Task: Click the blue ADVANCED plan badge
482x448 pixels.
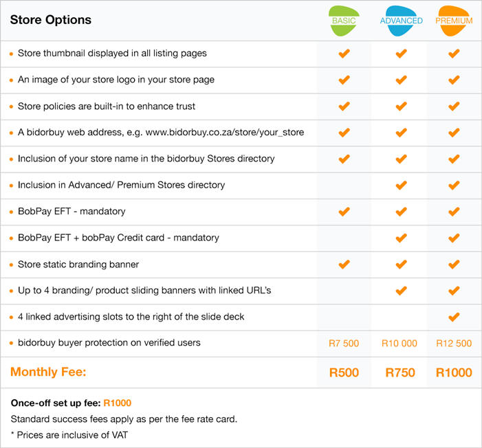Action: click(x=401, y=21)
